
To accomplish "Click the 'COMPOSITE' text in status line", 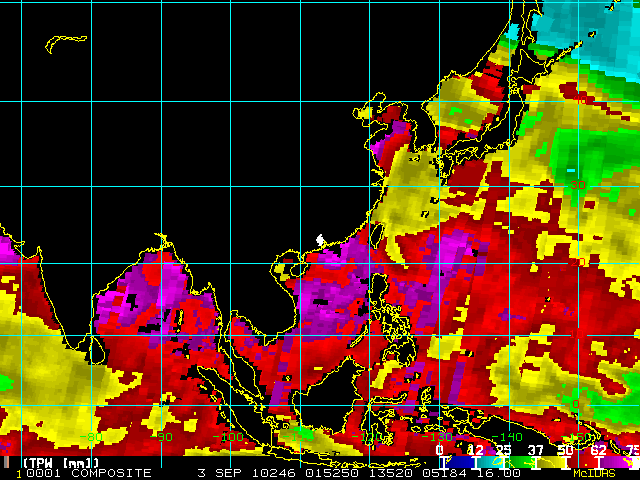I will [x=111, y=473].
